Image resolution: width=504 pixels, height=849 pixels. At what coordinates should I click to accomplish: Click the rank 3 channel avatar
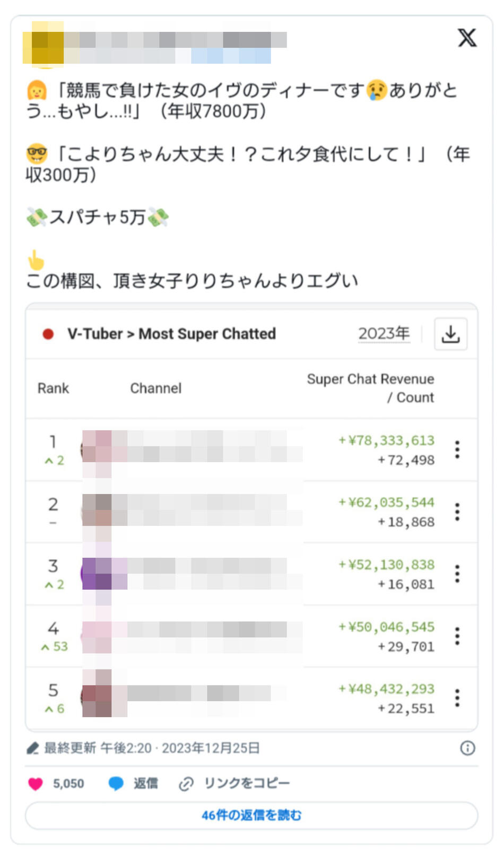coord(97,574)
